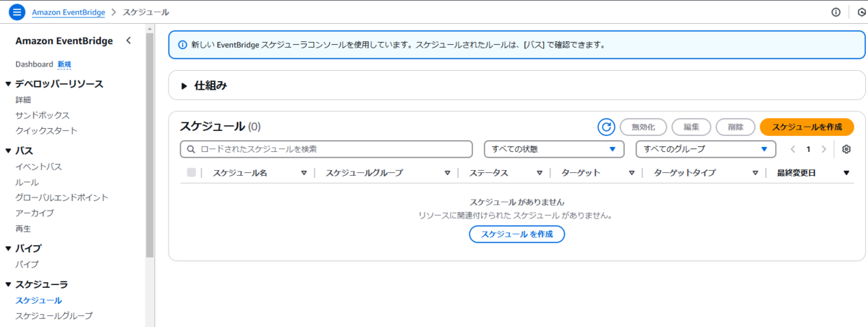
Task: Select スケジュール in the sidebar
Action: [x=38, y=300]
